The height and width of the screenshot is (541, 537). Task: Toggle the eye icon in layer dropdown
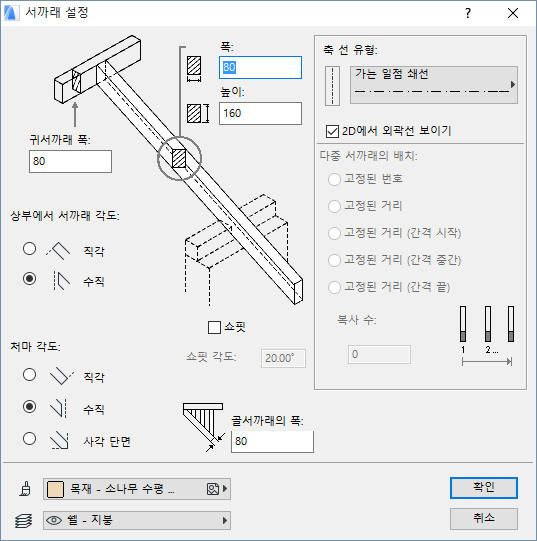(54, 520)
